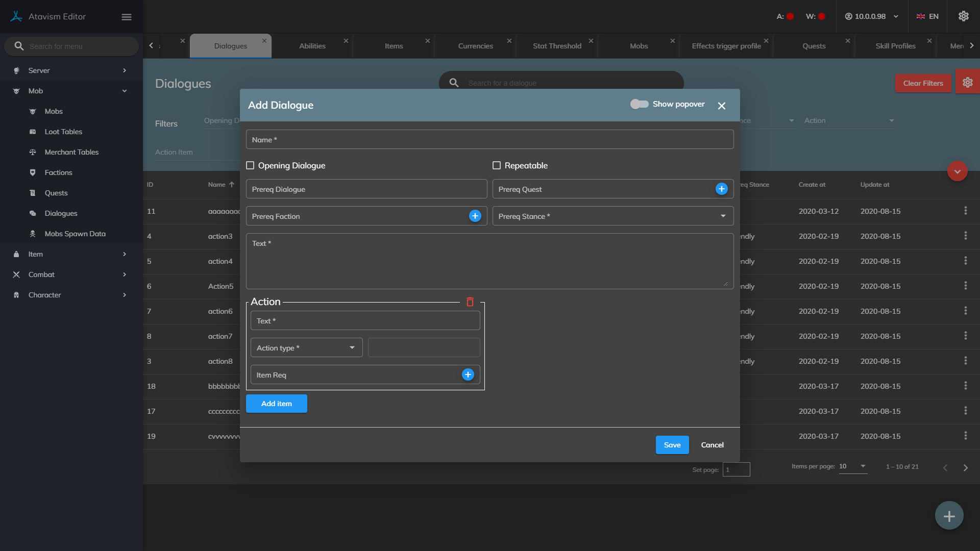
Task: Click the dialogue Name input field
Action: click(489, 140)
